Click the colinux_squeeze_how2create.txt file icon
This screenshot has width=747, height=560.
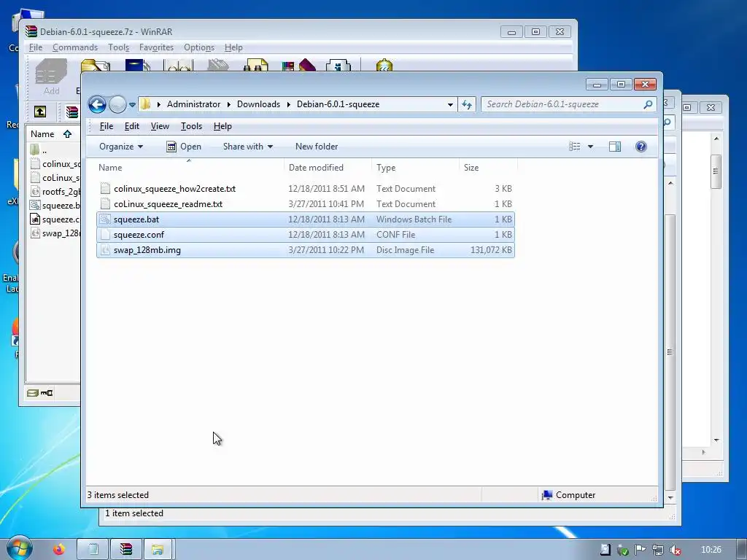[x=105, y=189]
